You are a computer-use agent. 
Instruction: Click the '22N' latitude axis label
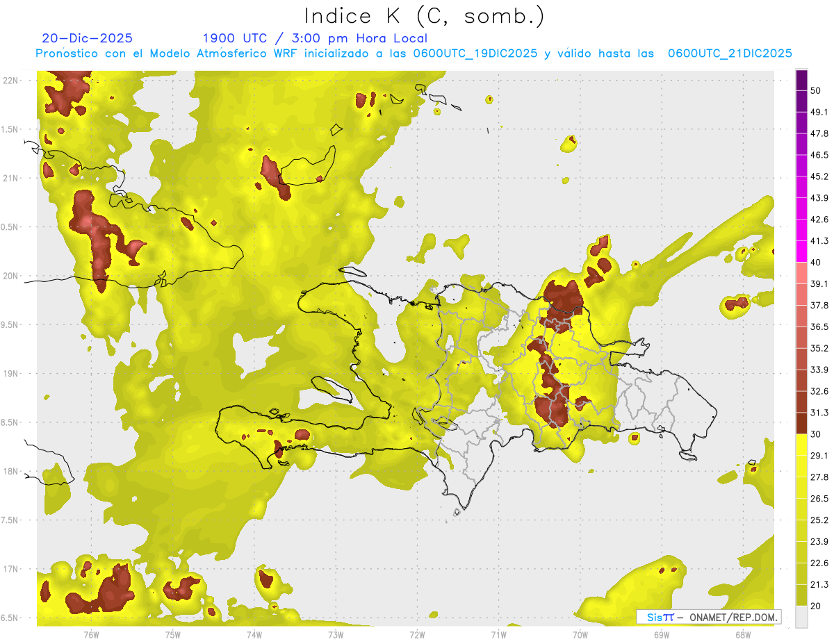coord(10,80)
